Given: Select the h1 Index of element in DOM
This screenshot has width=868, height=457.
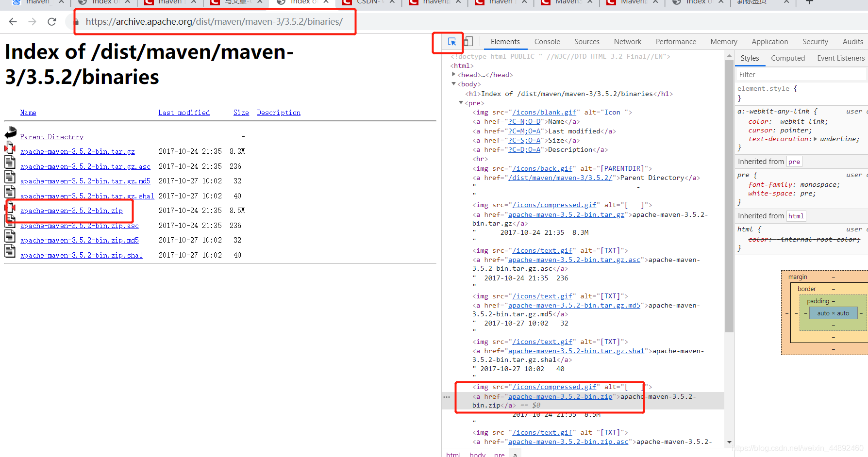Looking at the screenshot, I should (x=569, y=94).
